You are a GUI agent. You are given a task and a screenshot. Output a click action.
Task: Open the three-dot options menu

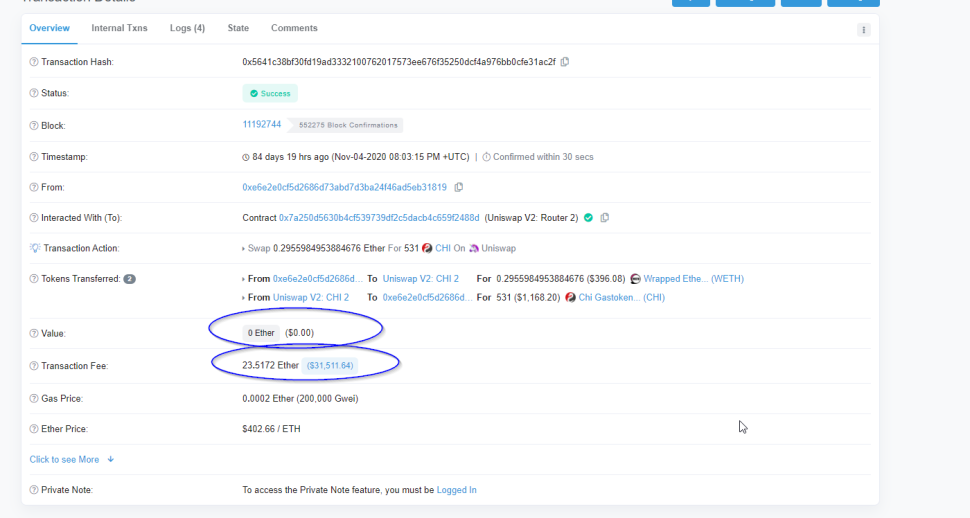864,30
